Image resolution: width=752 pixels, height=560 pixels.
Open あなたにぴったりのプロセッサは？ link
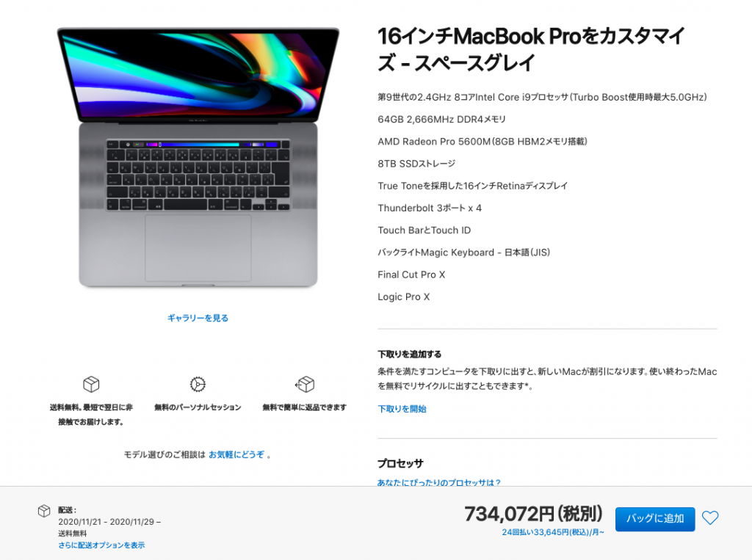[x=439, y=482]
